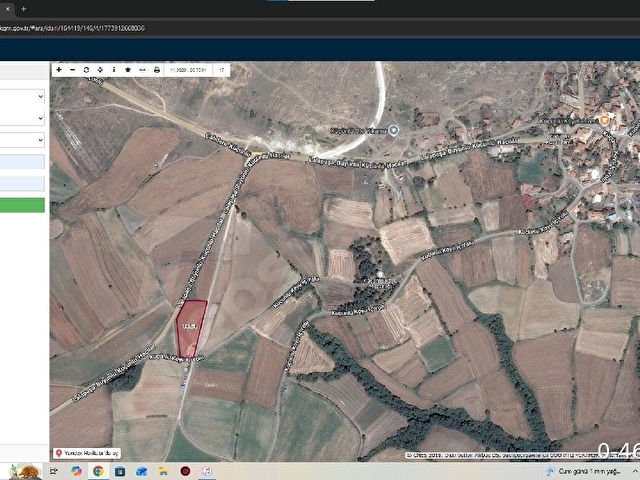Open Task View on taskbar
Image resolution: width=640 pixels, height=480 pixels.
(54, 471)
